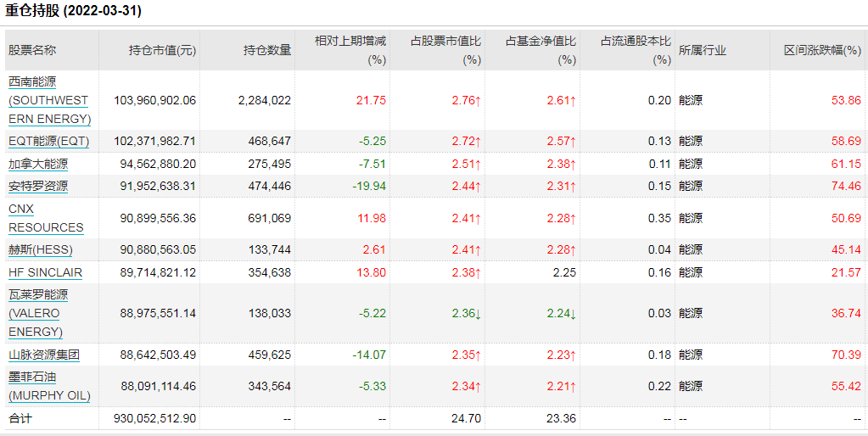The image size is (868, 436).
Task: Open the 西南能源 (SOUTHWESTERN ENERGY) stock link
Action: coord(48,100)
